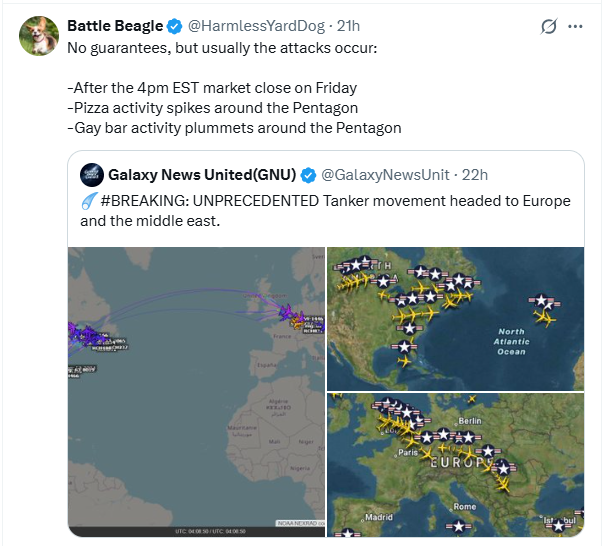
Task: Open the Battle Beagle display name link
Action: [x=114, y=27]
